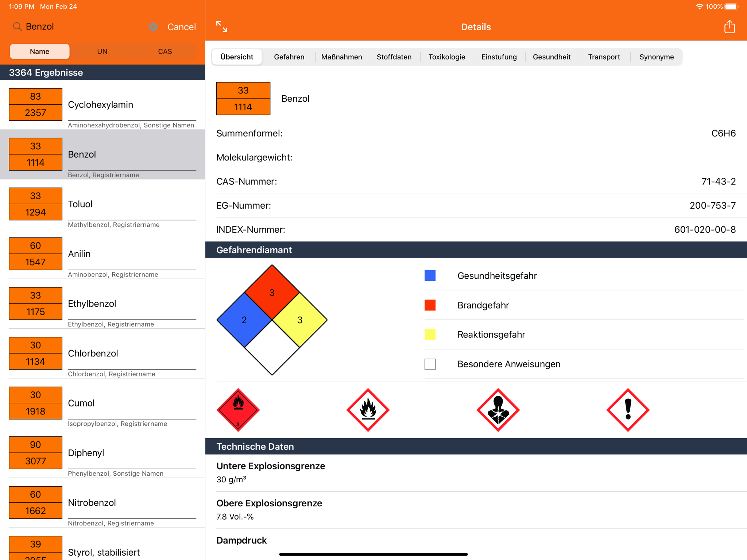This screenshot has width=747, height=560.
Task: Switch to the Transport tab
Action: click(604, 57)
